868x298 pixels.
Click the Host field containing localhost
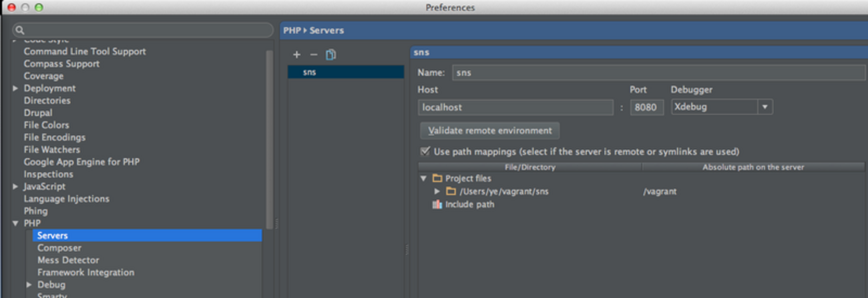(x=515, y=107)
